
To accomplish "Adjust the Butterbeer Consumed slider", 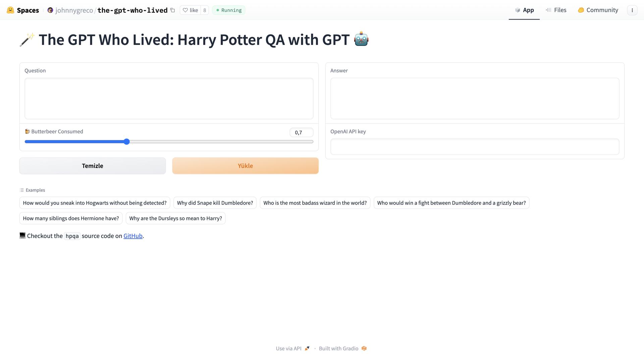I will 126,141.
